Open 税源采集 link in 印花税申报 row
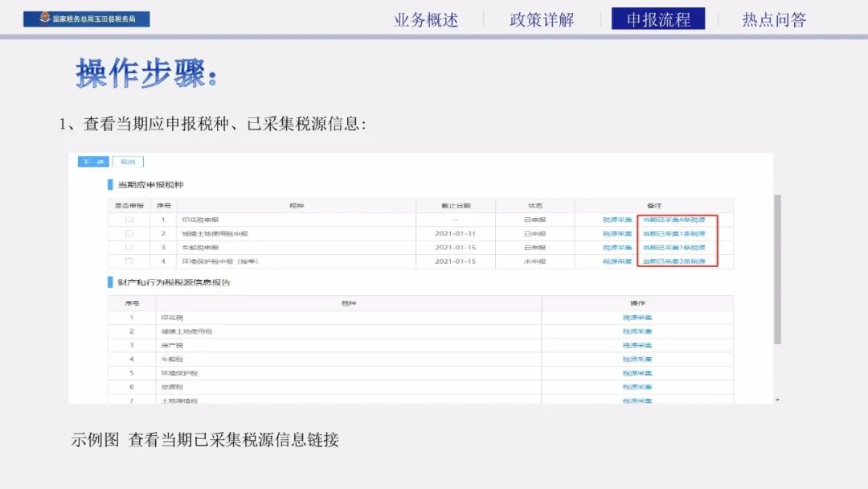868x489 pixels. coord(617,220)
